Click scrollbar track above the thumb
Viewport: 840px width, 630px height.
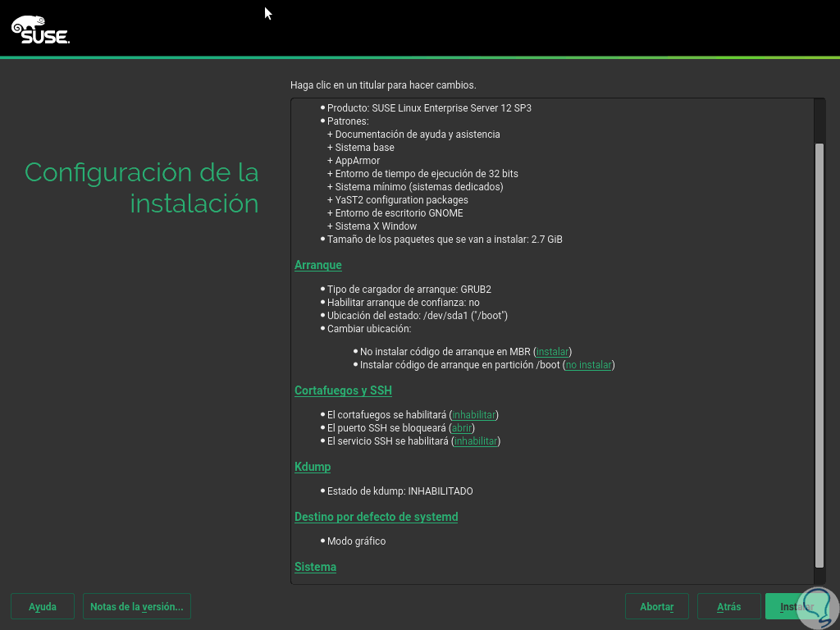pyautogui.click(x=819, y=121)
